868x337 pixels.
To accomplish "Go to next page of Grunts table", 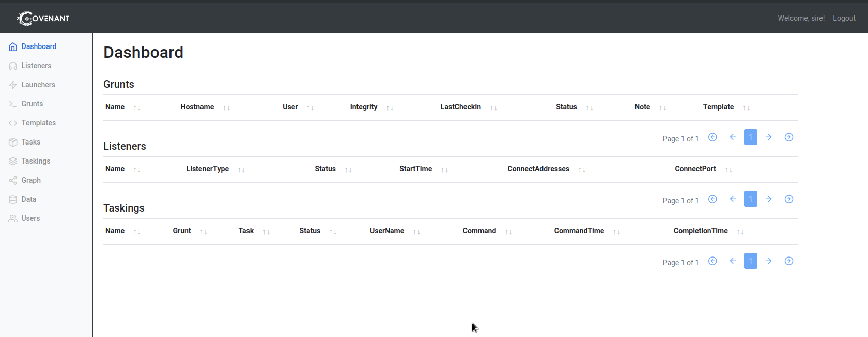I will pyautogui.click(x=768, y=137).
